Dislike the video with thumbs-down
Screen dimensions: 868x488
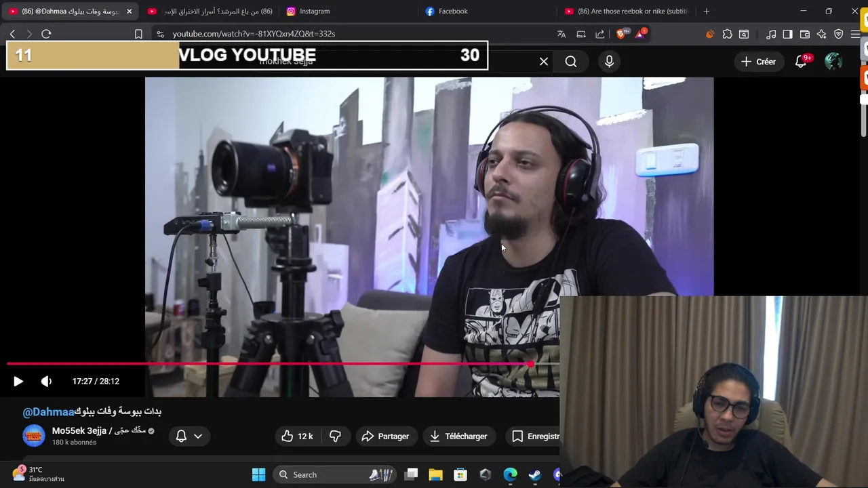tap(335, 436)
